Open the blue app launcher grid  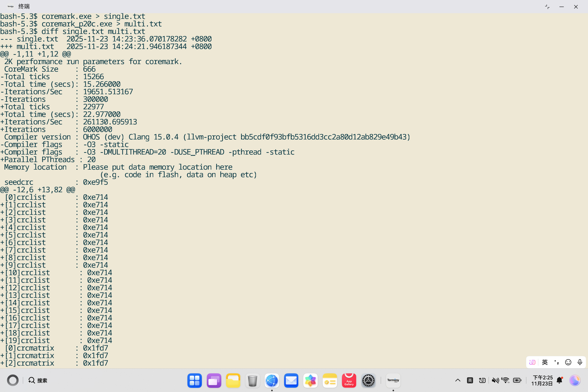[x=194, y=381]
